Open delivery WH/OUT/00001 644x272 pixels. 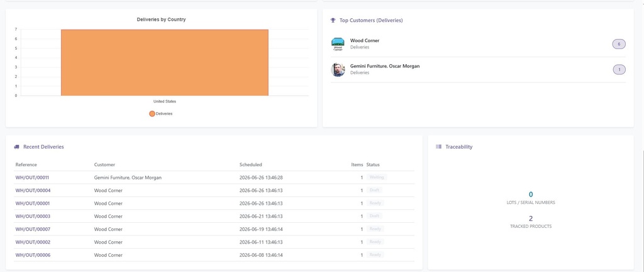click(x=33, y=203)
